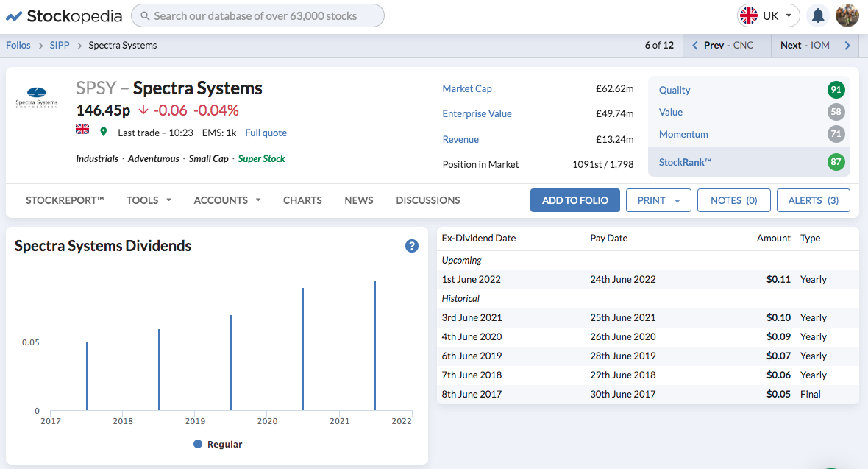868x469 pixels.
Task: Expand the ACCOUNTS menu
Action: click(227, 200)
